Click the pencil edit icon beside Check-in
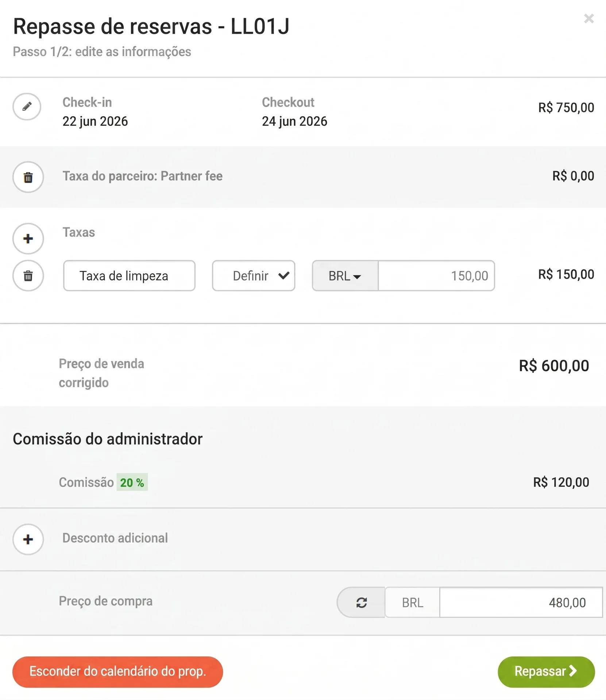Viewport: 606px width, 700px height. (27, 106)
